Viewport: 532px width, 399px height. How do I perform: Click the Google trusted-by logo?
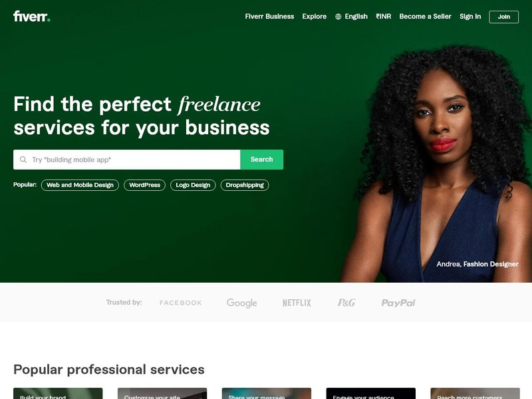242,303
